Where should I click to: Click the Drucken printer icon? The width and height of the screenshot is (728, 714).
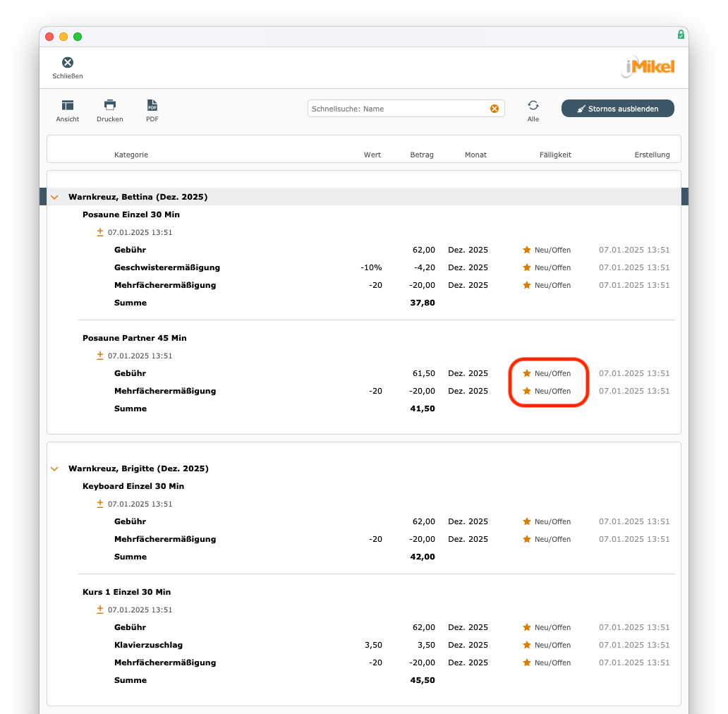click(110, 105)
